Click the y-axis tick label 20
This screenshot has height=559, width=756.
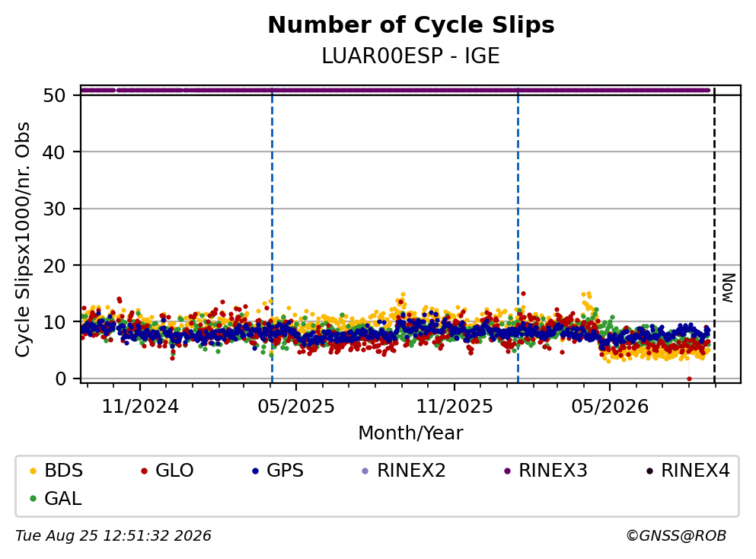coord(54,266)
